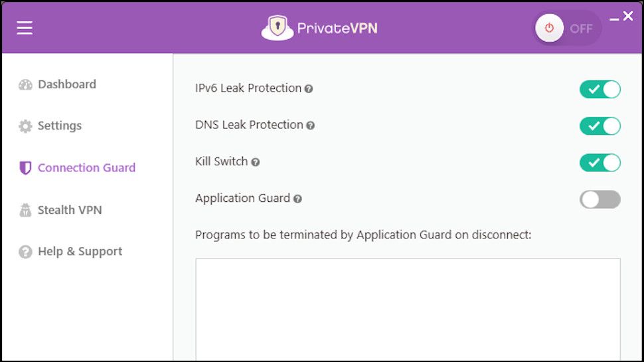Show help for DNS Leak Protection
This screenshot has width=644, height=362.
click(x=310, y=126)
